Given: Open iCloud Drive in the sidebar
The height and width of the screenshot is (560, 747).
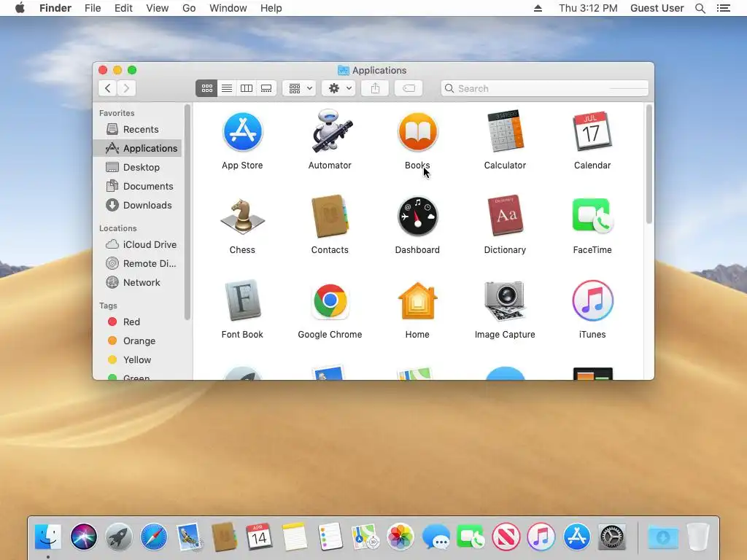Looking at the screenshot, I should (x=138, y=245).
